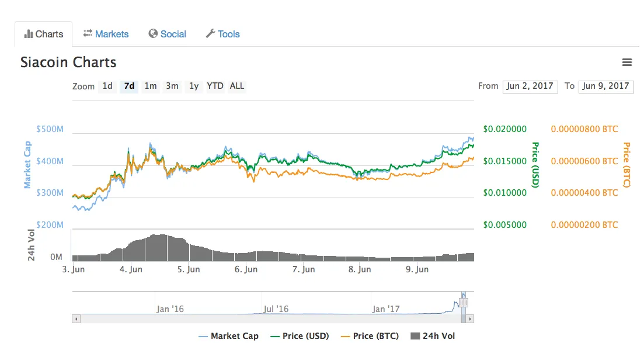Toggle Price (USD) series in legend

point(300,336)
